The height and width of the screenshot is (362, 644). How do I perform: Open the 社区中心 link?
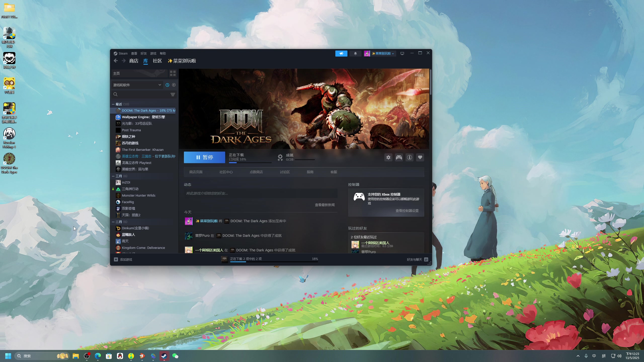(226, 172)
